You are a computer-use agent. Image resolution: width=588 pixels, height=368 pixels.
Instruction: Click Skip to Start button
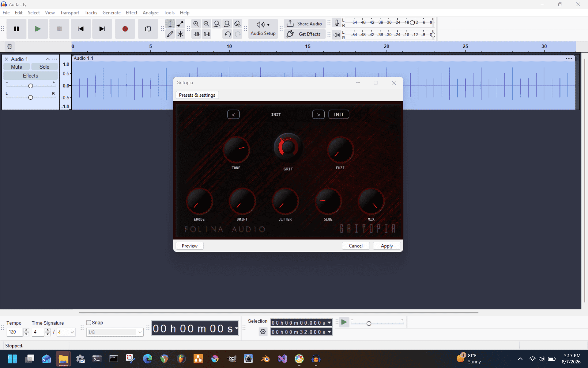pos(81,29)
